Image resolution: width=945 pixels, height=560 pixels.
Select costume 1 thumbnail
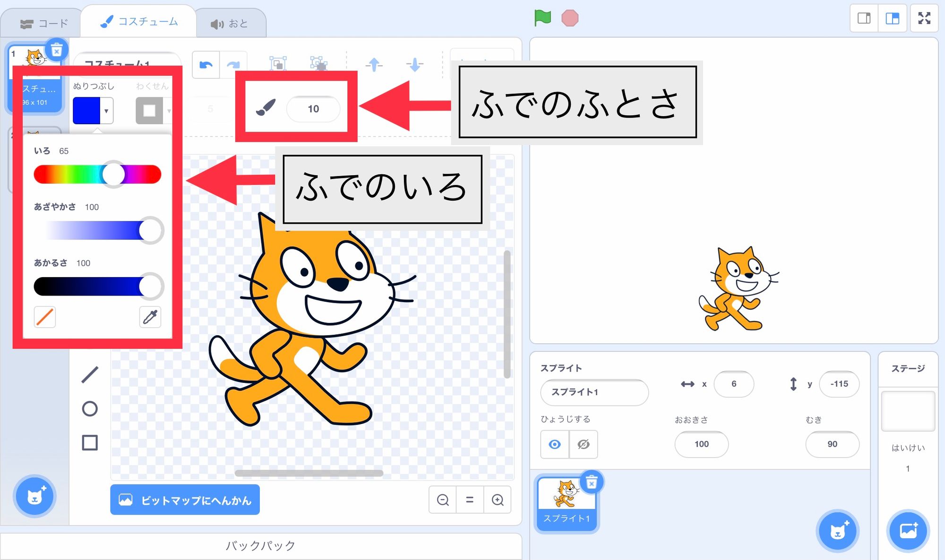(x=35, y=78)
